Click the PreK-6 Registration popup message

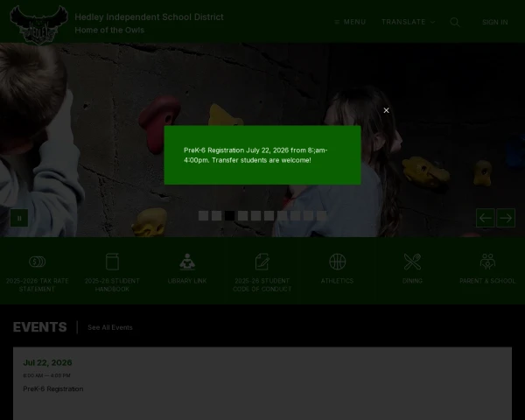[x=255, y=155]
